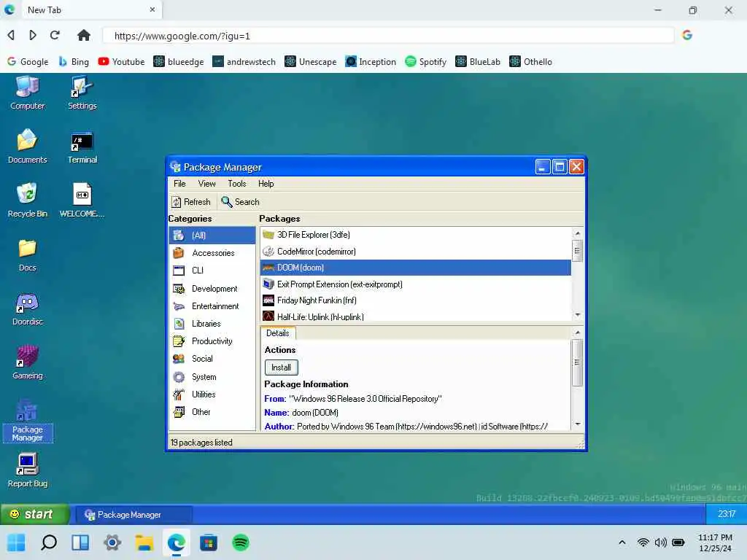The width and height of the screenshot is (747, 560).
Task: Click the details pane scrollbar thumb
Action: coord(578,362)
